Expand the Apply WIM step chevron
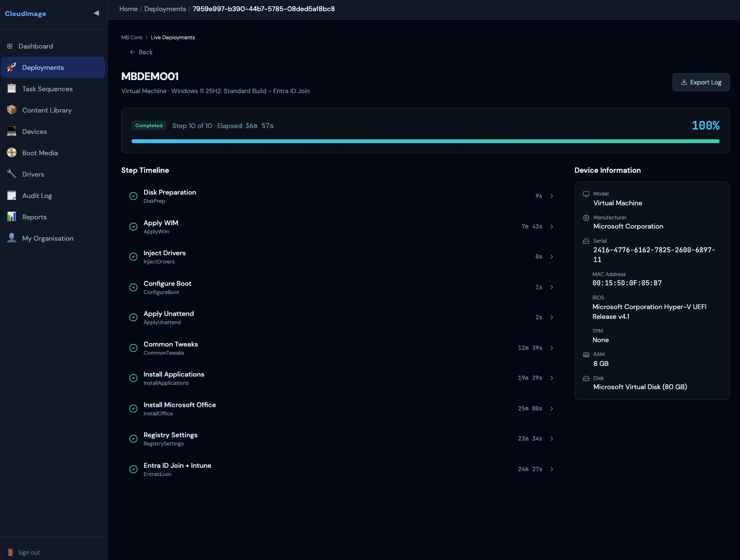The image size is (740, 560). click(x=552, y=227)
